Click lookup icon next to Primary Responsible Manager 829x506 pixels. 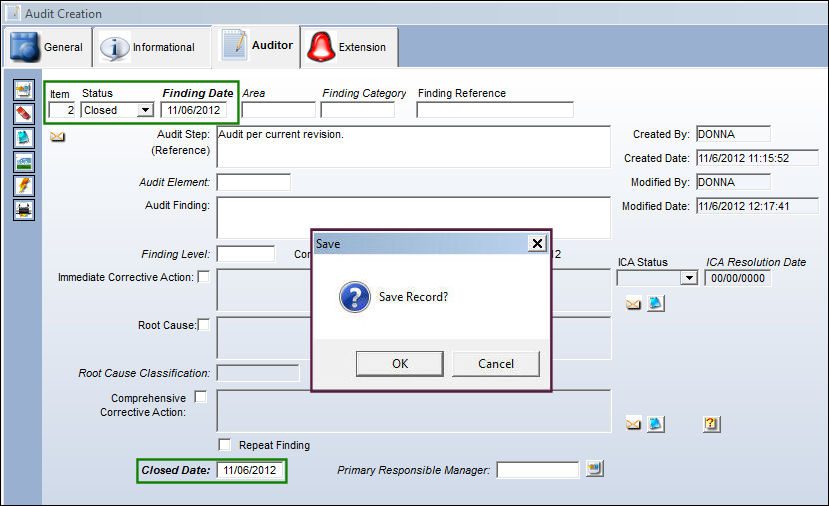click(x=595, y=468)
